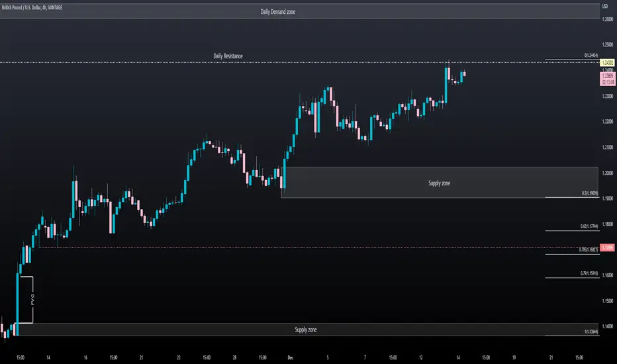Select the 0.79 Fibonacci level label
Viewport: 617px width, 364px height.
(x=589, y=273)
